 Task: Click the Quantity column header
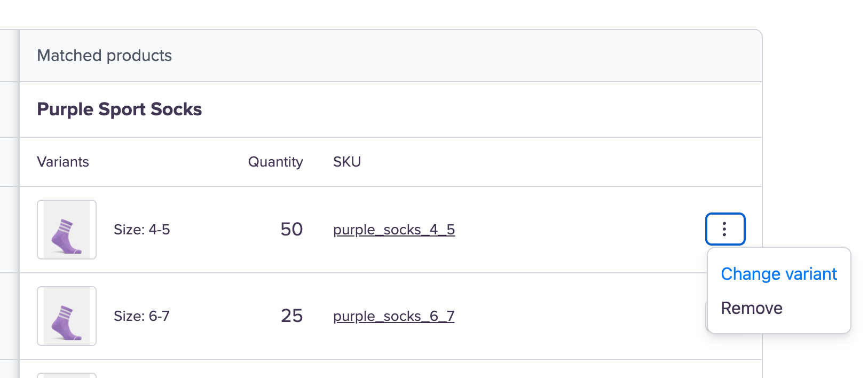coord(275,162)
